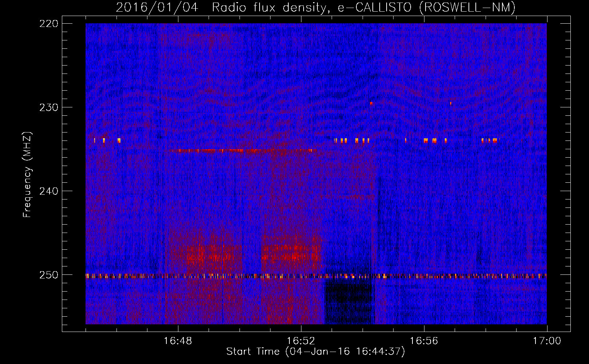589x364 pixels.
Task: Select the "220" frequency axis label
Action: 48,24
